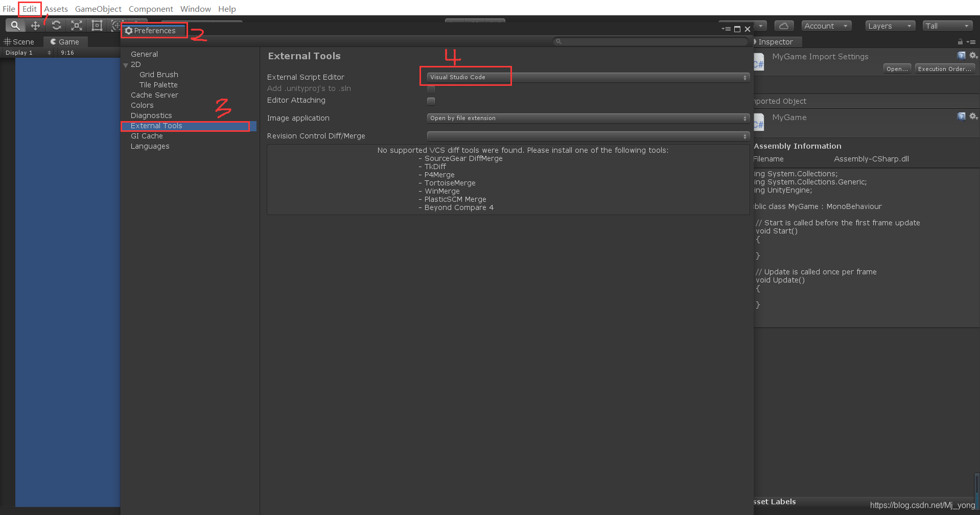The height and width of the screenshot is (515, 980).
Task: Select the Hand (view) tool
Action: point(15,26)
